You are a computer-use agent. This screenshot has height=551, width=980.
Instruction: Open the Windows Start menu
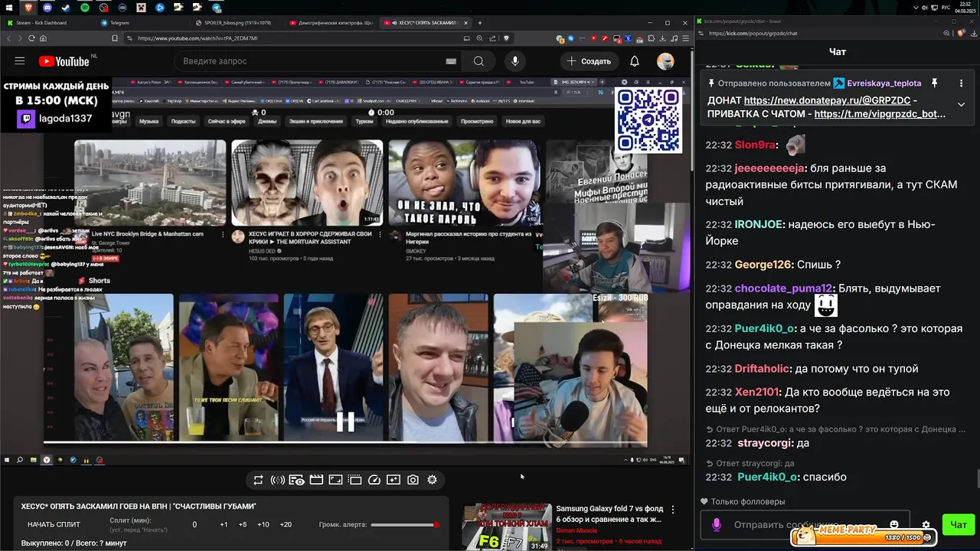[x=9, y=7]
